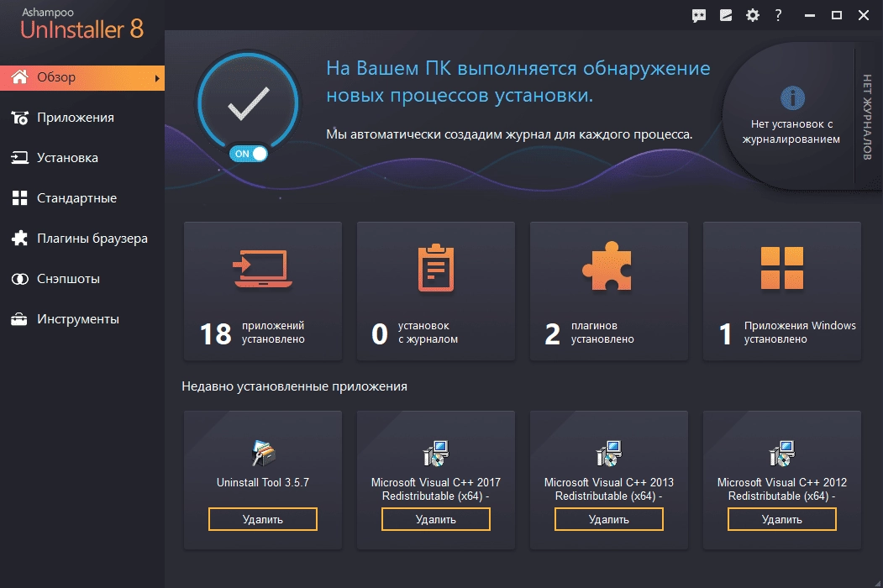Image resolution: width=883 pixels, height=588 pixels.
Task: Open the Приложения section
Action: point(82,118)
